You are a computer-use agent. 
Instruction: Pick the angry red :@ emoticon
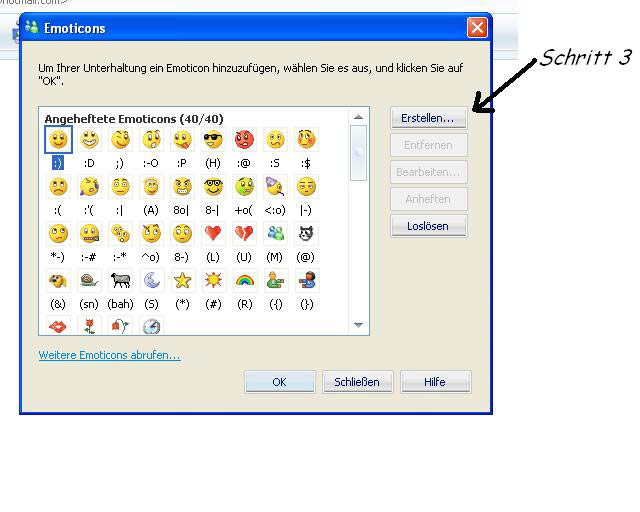pyautogui.click(x=244, y=140)
